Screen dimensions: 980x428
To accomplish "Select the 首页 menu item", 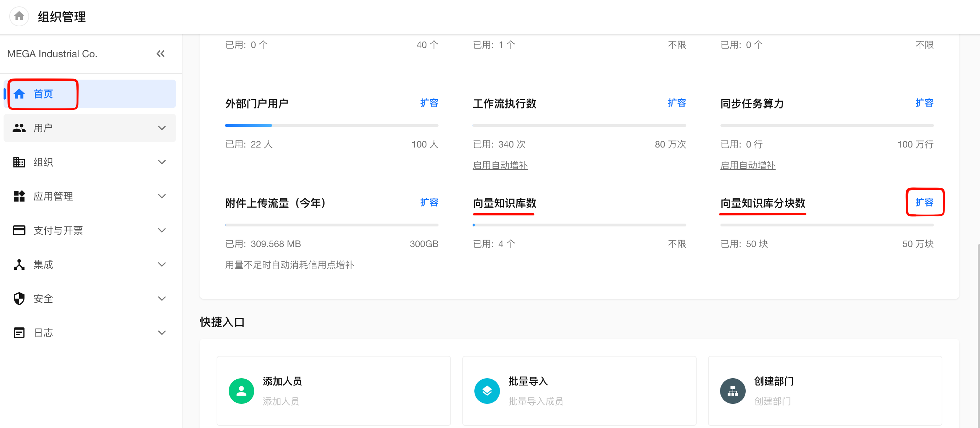I will 43,94.
